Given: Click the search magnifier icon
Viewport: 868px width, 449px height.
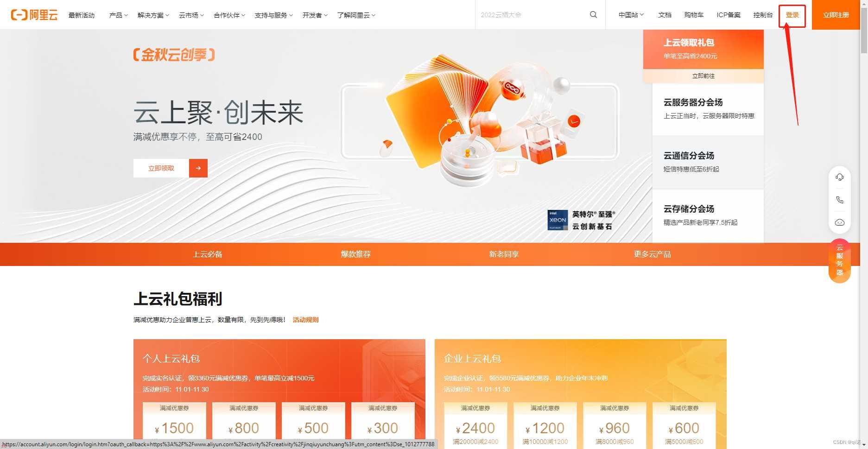Looking at the screenshot, I should (x=593, y=15).
